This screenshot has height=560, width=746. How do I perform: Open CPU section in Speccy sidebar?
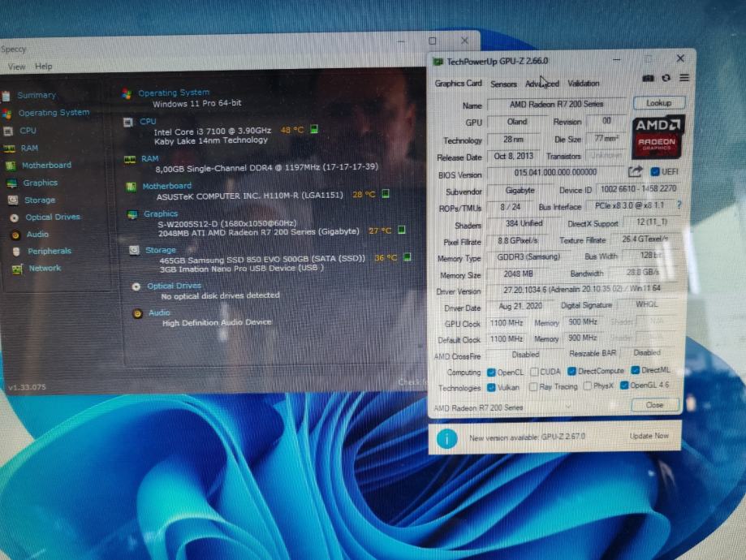tap(28, 131)
